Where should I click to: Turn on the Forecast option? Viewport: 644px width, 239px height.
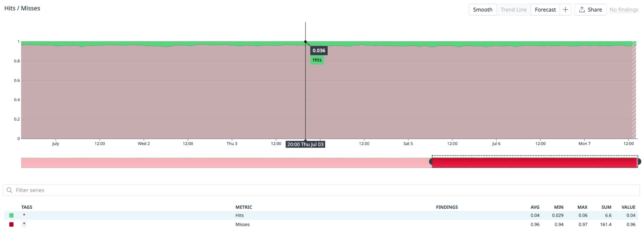[545, 10]
